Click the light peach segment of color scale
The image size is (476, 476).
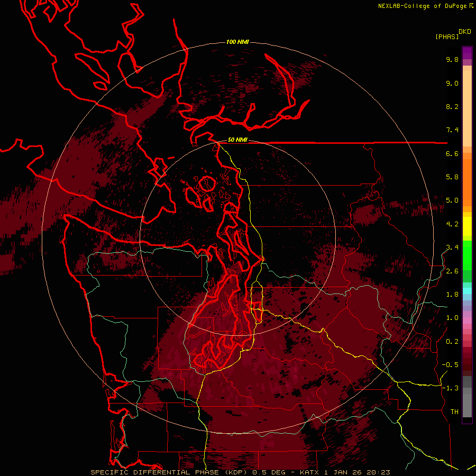467,108
